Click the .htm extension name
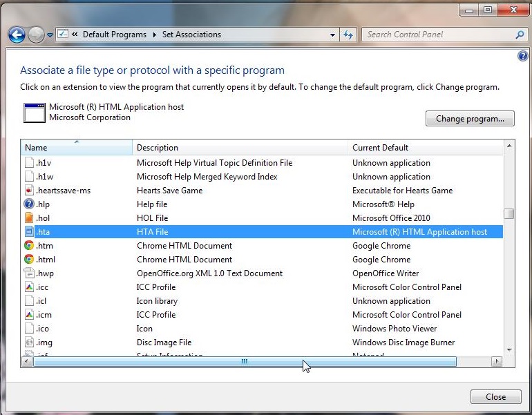This screenshot has height=415, width=532. (x=44, y=246)
